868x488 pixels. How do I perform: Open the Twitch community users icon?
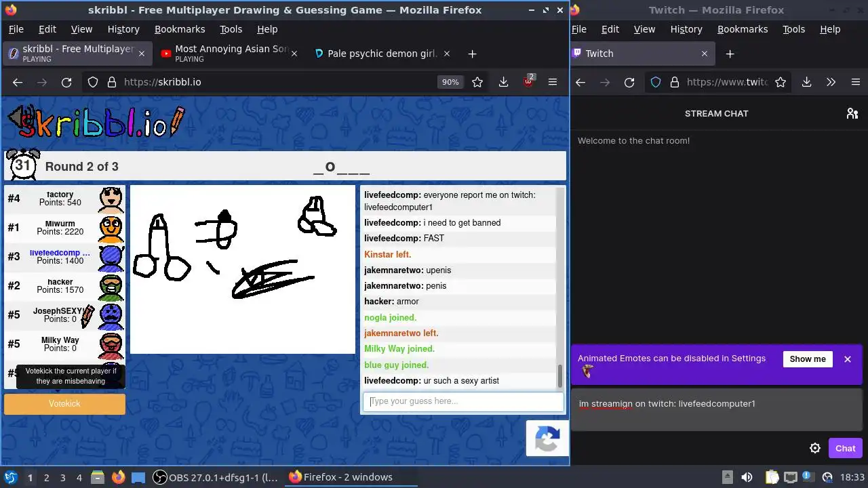point(852,113)
